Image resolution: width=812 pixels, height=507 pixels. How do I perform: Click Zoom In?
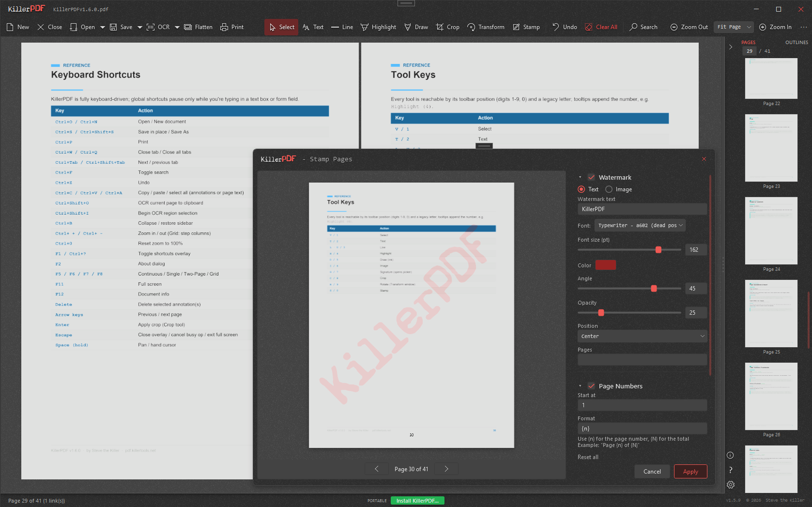(775, 27)
